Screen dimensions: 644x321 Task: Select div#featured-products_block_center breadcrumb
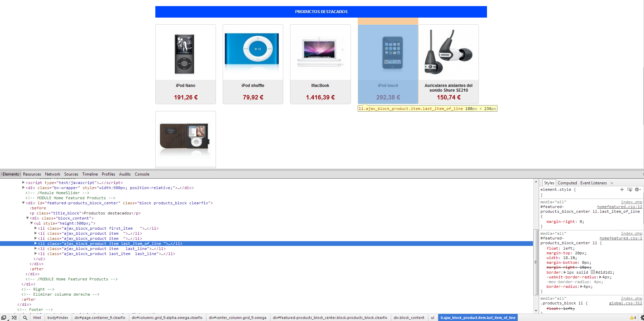330,318
